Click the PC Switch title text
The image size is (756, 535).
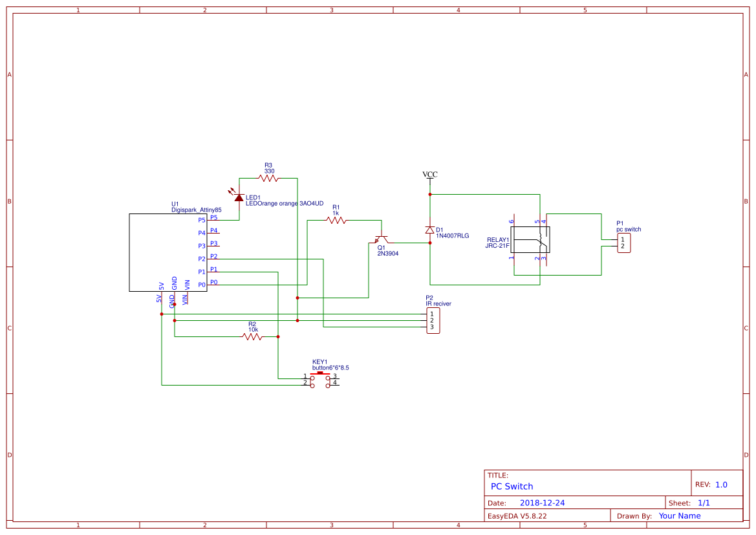coord(510,486)
